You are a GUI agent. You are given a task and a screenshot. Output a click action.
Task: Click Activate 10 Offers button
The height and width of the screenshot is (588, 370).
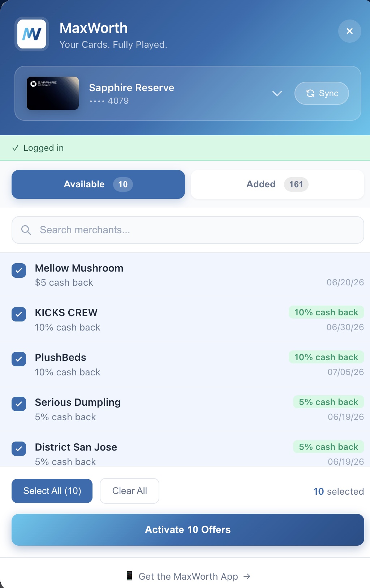pyautogui.click(x=188, y=530)
